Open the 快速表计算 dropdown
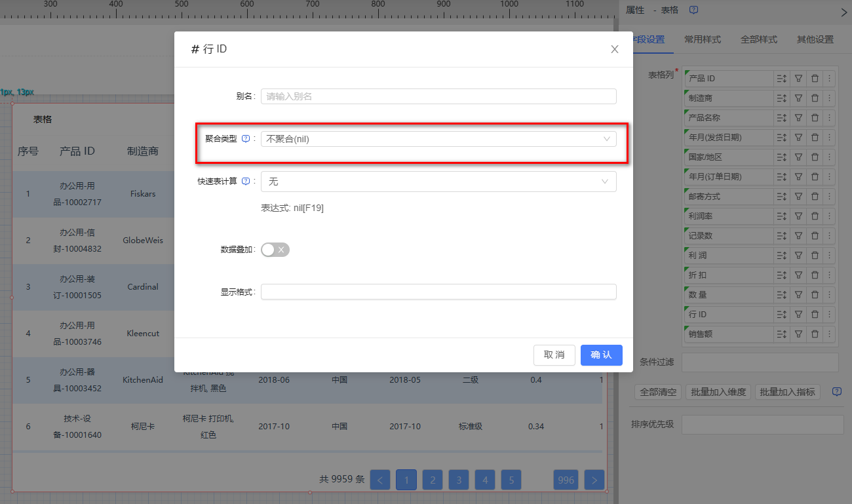Image resolution: width=852 pixels, height=504 pixels. point(438,182)
